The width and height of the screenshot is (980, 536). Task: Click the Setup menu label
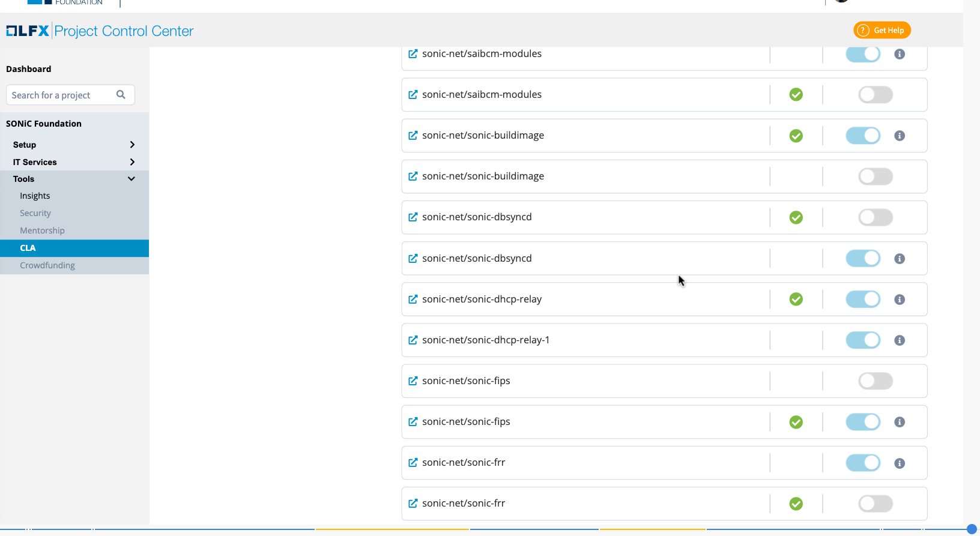pyautogui.click(x=25, y=145)
